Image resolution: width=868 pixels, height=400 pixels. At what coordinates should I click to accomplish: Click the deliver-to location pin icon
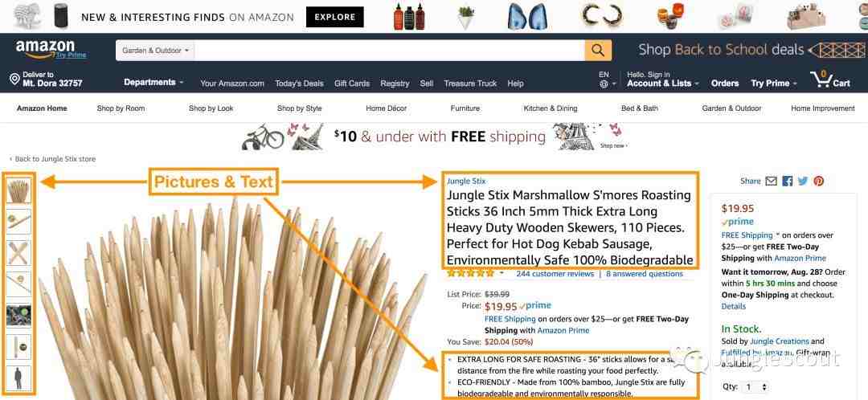point(15,79)
